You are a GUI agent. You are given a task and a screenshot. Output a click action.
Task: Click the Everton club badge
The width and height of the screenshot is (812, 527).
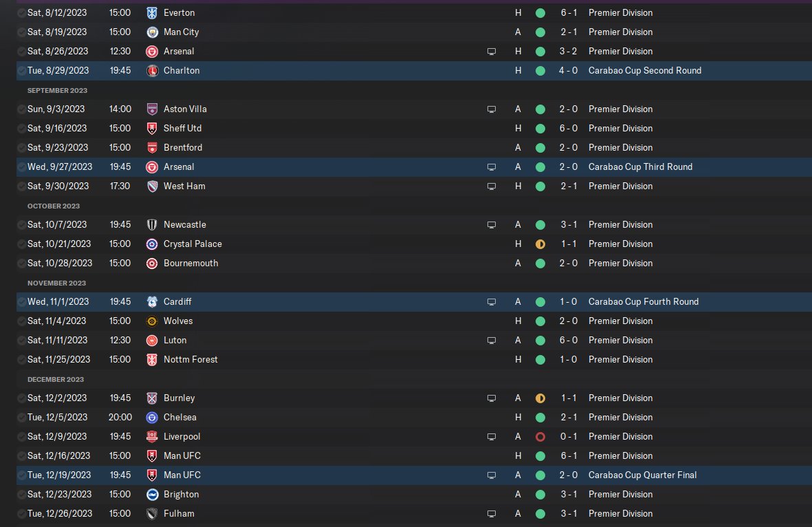click(152, 13)
